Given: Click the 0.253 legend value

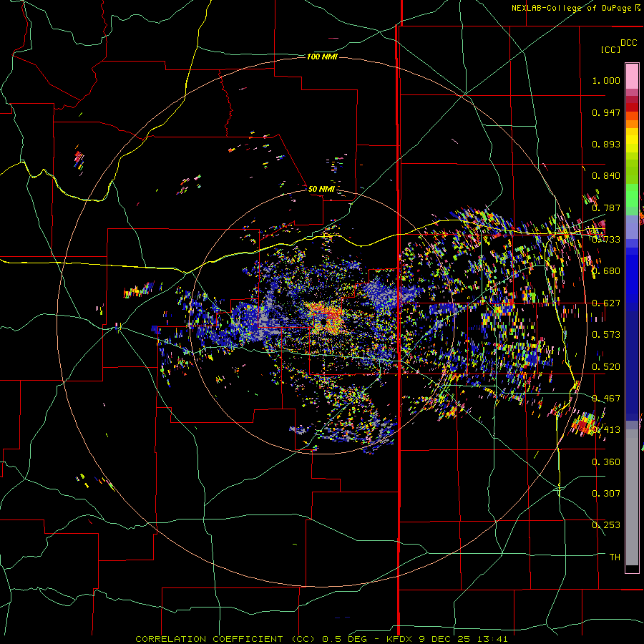Looking at the screenshot, I should [x=606, y=525].
